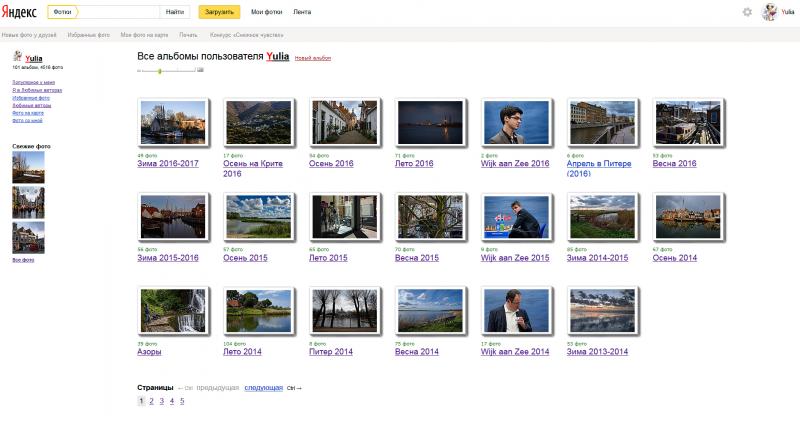Open Wijk aan Zee 2014 album thumbnail
Image resolution: width=800 pixels, height=423 pixels.
pyautogui.click(x=517, y=311)
